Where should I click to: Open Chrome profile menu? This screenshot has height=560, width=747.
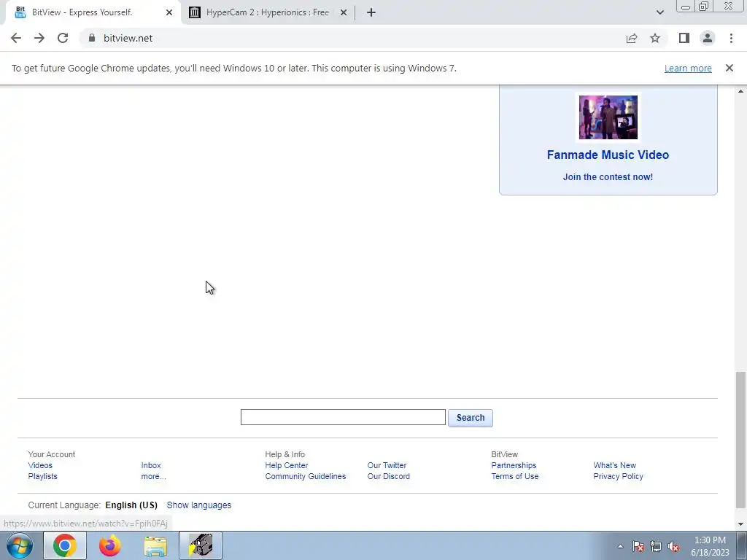point(708,38)
